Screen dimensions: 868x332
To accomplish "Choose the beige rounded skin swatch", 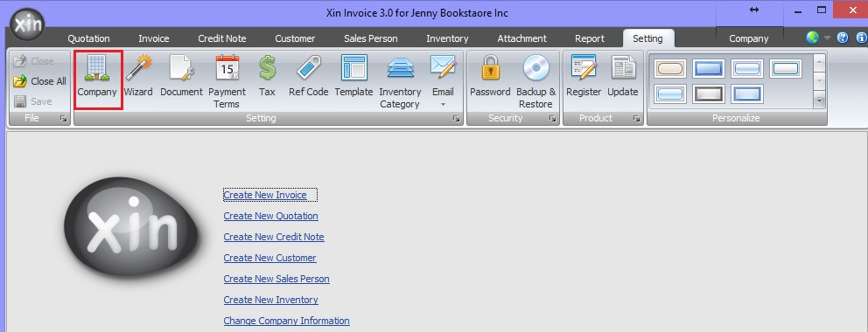I will 670,69.
